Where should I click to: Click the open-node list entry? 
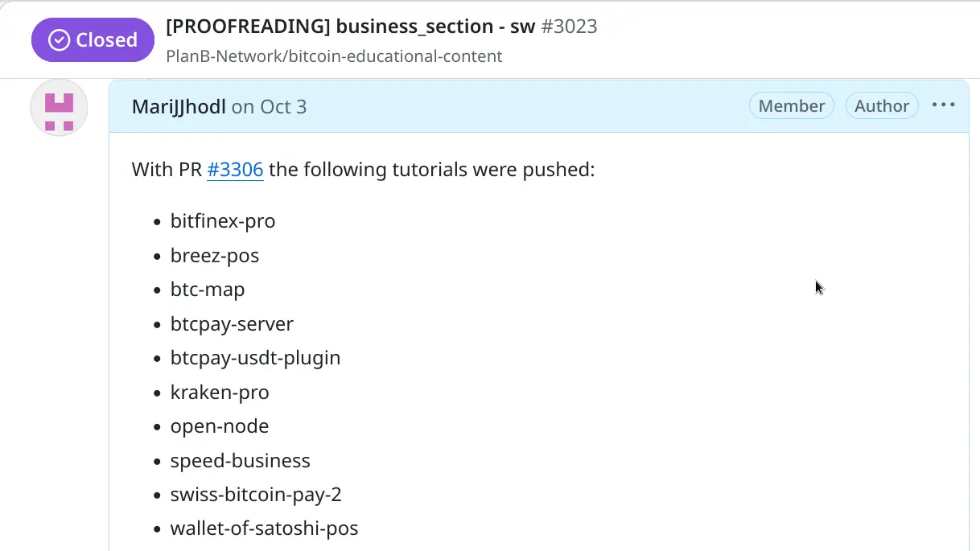coord(220,426)
